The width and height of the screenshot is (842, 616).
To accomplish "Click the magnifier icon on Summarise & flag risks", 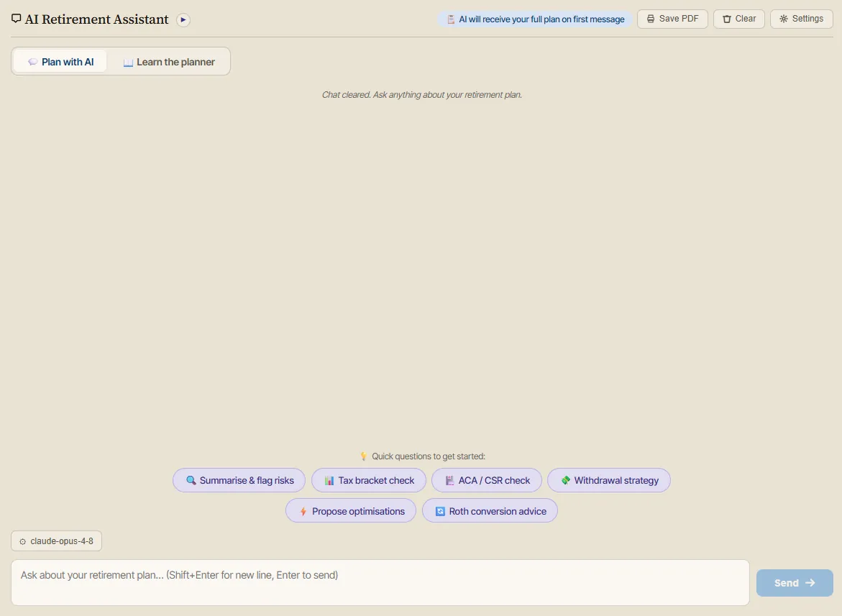I will point(191,480).
